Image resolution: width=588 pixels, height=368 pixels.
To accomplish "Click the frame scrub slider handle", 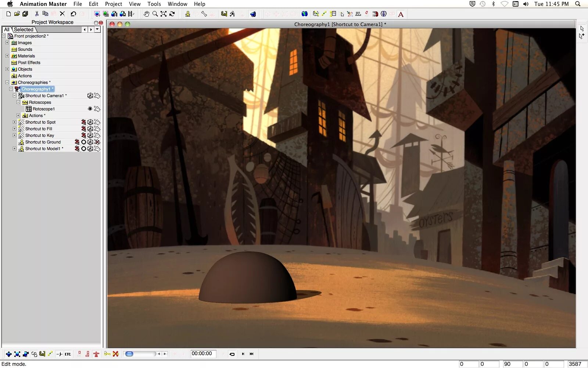I will coord(129,354).
